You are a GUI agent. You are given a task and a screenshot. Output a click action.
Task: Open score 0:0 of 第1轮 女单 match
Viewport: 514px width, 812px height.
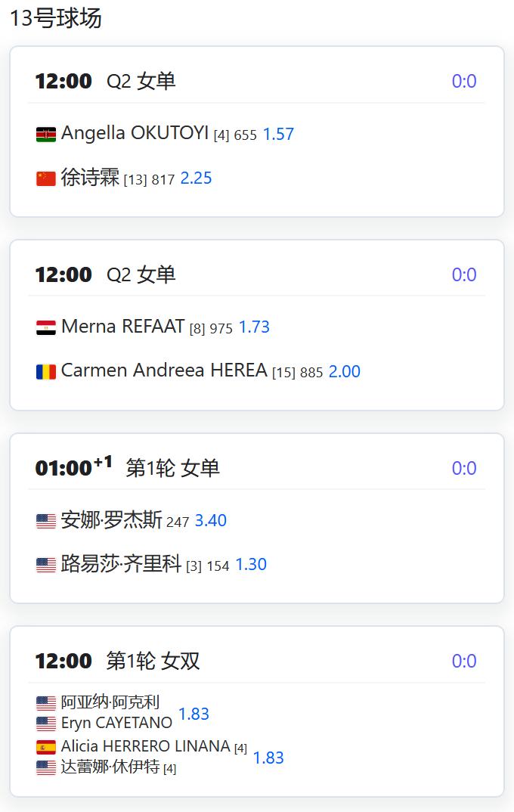[464, 468]
